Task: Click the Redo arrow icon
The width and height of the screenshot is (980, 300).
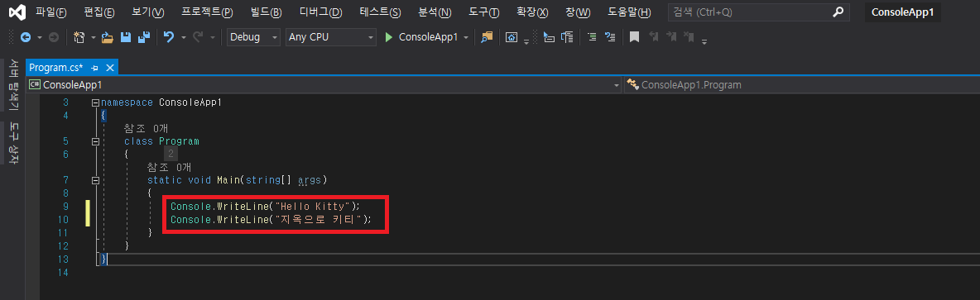Action: 198,37
